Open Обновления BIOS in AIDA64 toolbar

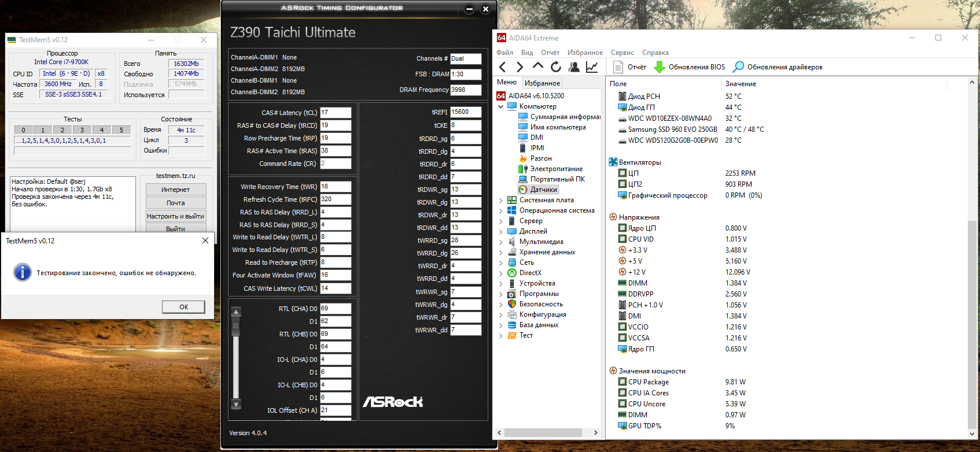click(x=689, y=67)
